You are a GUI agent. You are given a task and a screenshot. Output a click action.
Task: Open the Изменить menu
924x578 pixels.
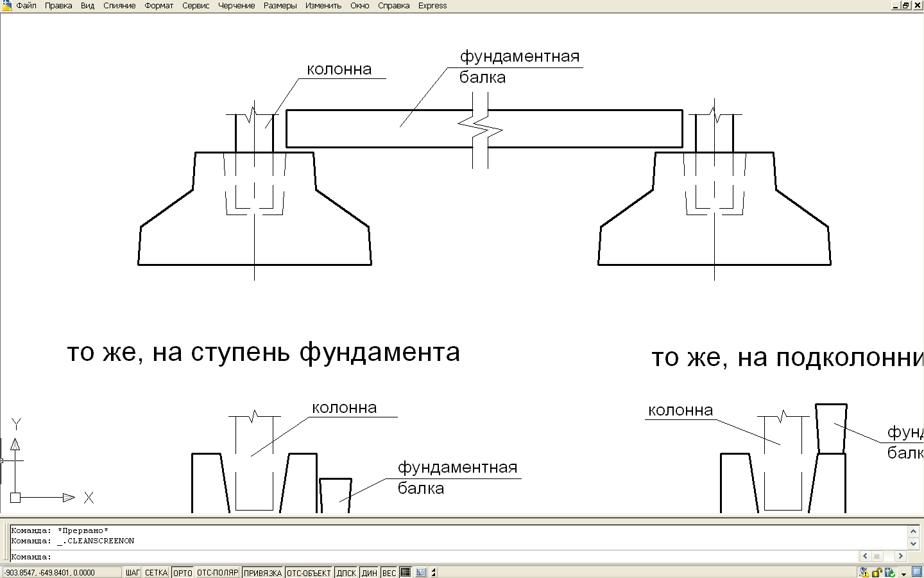tap(323, 6)
